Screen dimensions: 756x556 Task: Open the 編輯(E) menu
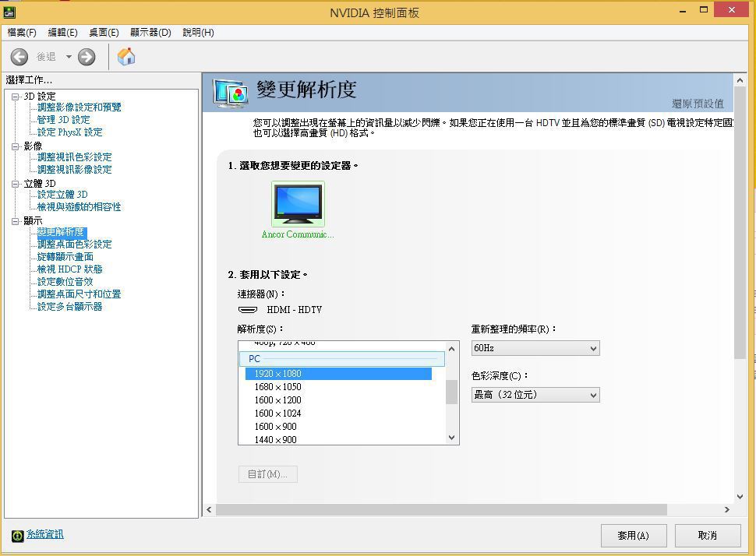(62, 32)
